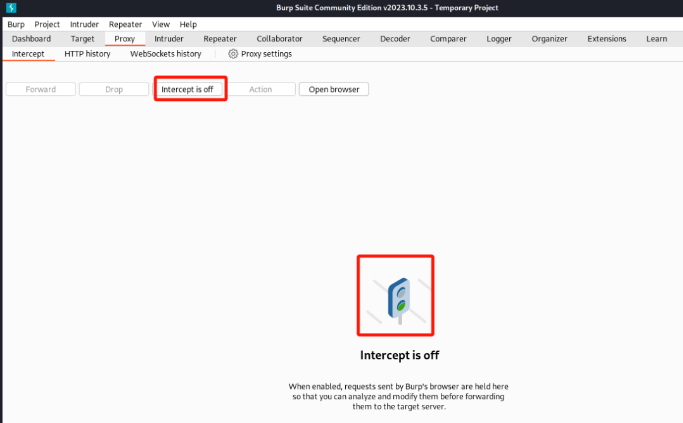The image size is (683, 423).
Task: Open the Organizer tab
Action: point(549,39)
